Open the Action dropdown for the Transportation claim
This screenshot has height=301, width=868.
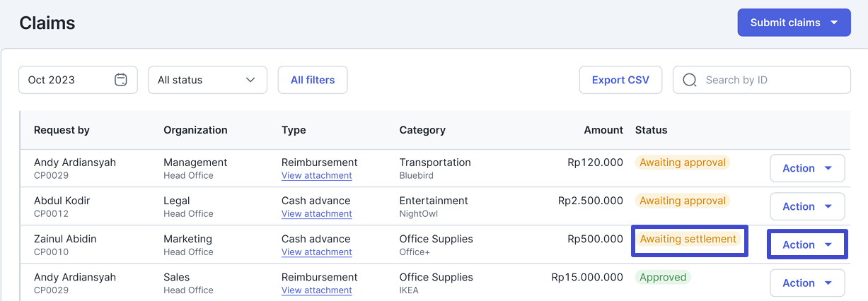click(x=807, y=168)
